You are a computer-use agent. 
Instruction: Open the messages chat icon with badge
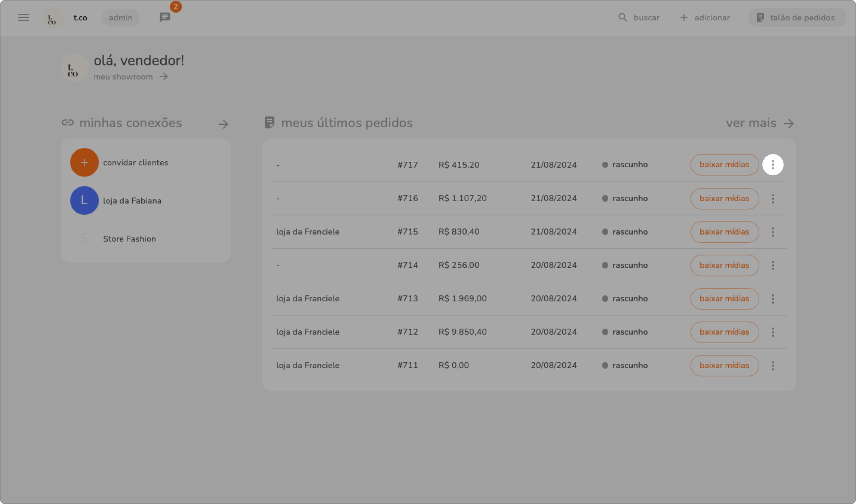[165, 17]
